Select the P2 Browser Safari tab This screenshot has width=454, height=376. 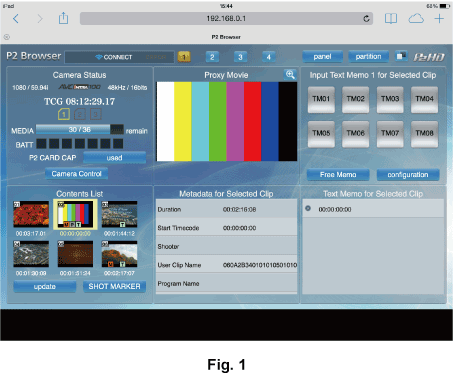[x=226, y=37]
